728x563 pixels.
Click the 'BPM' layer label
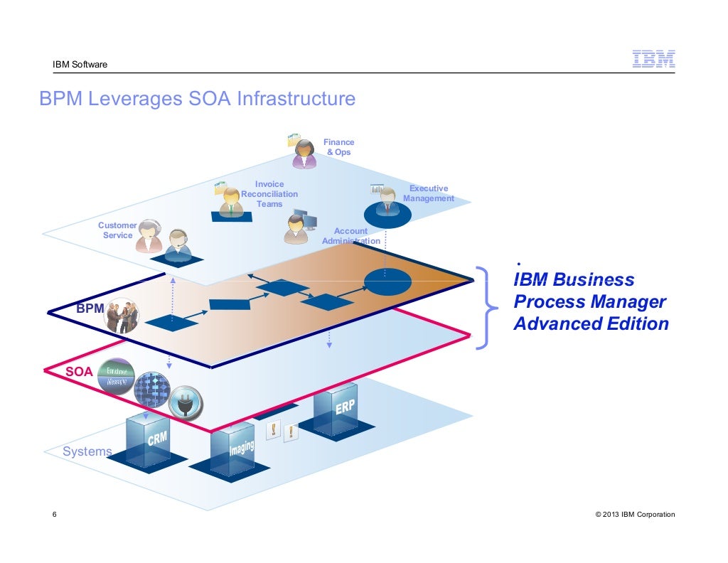pos(90,309)
